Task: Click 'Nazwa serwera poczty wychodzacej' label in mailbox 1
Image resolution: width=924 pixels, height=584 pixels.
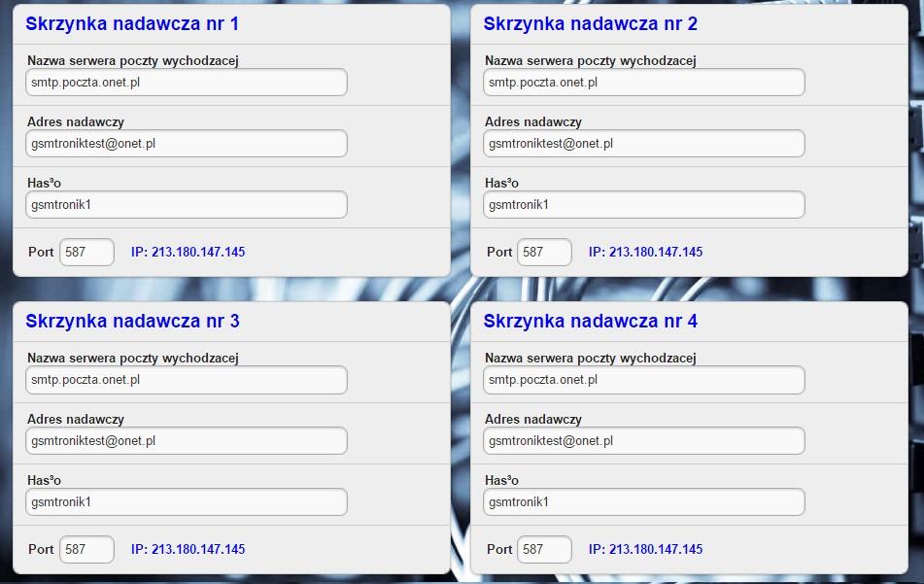Action: pos(133,61)
